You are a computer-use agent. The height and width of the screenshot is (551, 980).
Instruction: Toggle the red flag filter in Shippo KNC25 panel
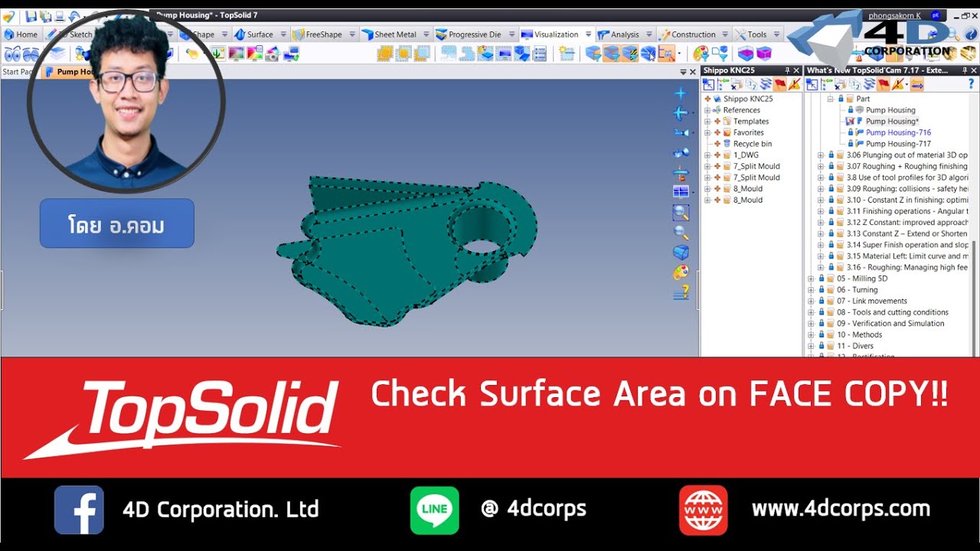click(780, 84)
